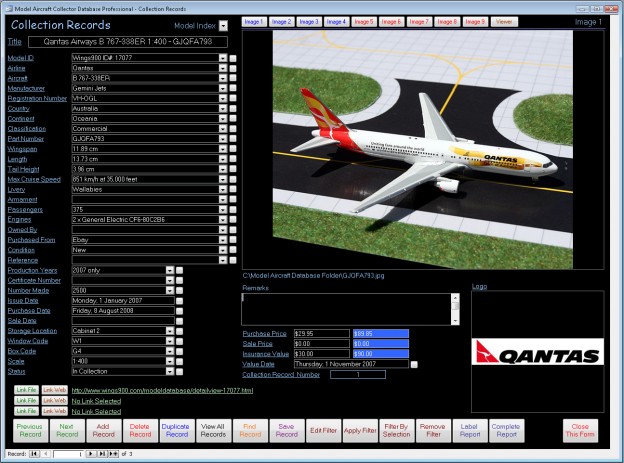
Task: Toggle checkbox beside Wingspan field
Action: 233,149
